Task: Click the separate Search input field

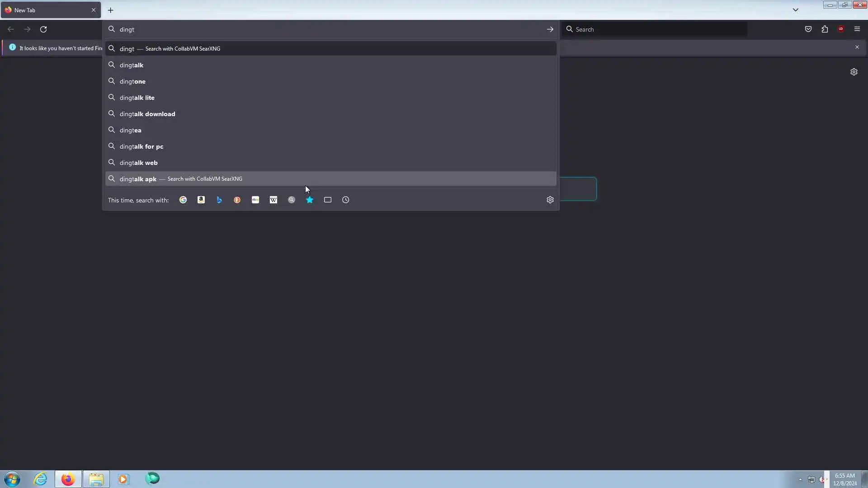Action: click(x=656, y=29)
